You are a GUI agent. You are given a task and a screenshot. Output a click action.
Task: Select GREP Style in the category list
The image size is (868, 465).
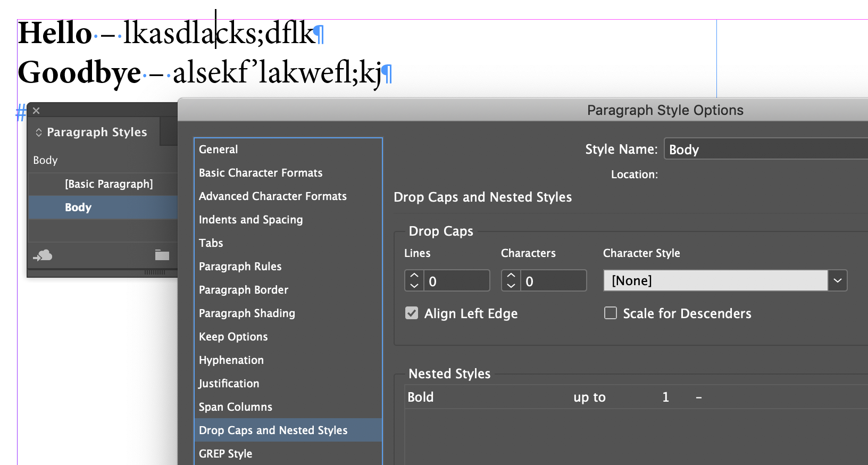click(226, 454)
